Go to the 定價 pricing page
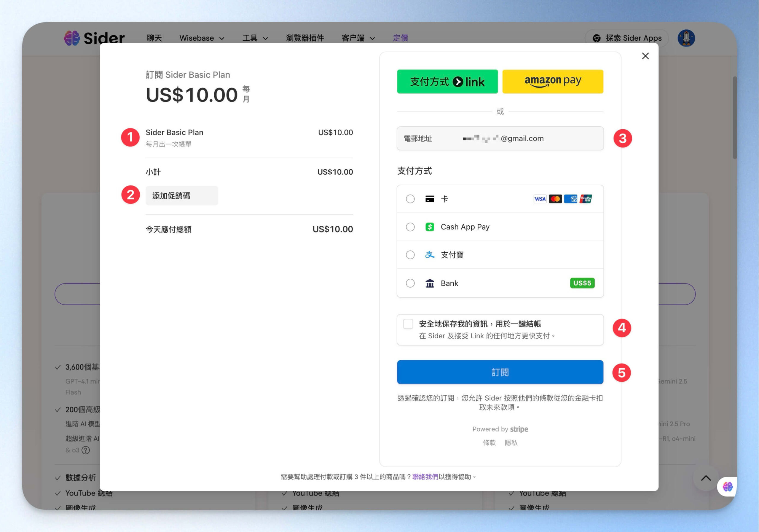The image size is (759, 532). tap(400, 38)
